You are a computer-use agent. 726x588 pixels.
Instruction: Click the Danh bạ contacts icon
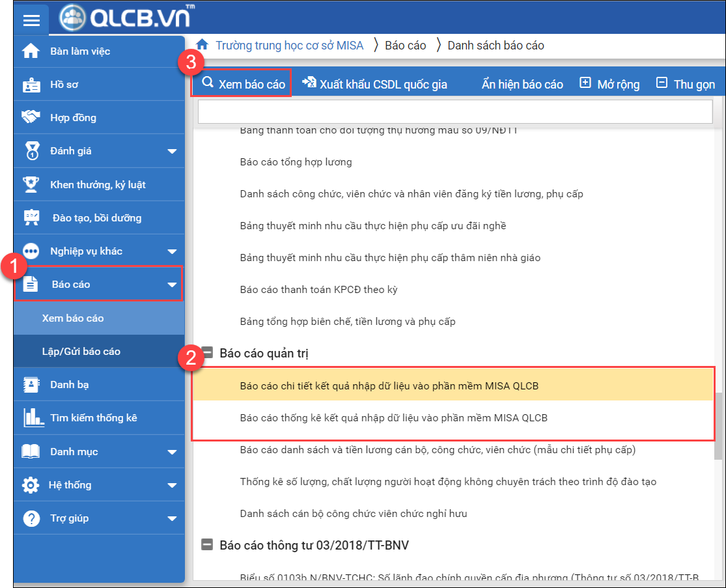31,385
